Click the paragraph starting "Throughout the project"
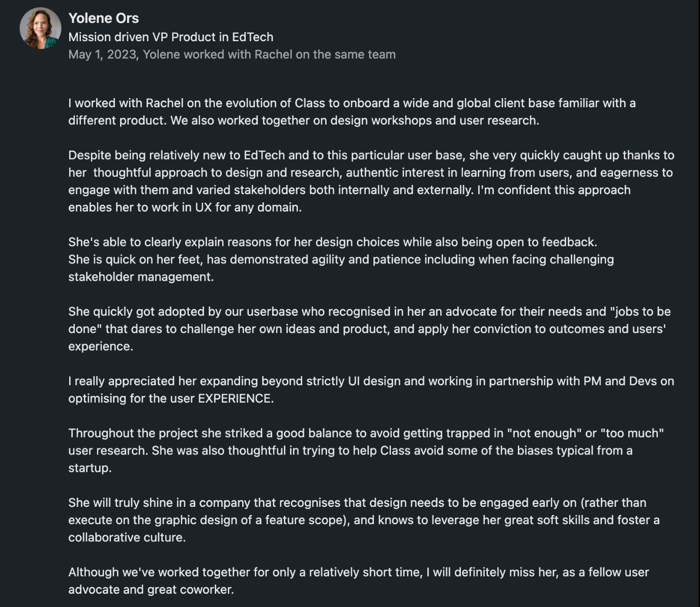The image size is (700, 607). coord(365,450)
